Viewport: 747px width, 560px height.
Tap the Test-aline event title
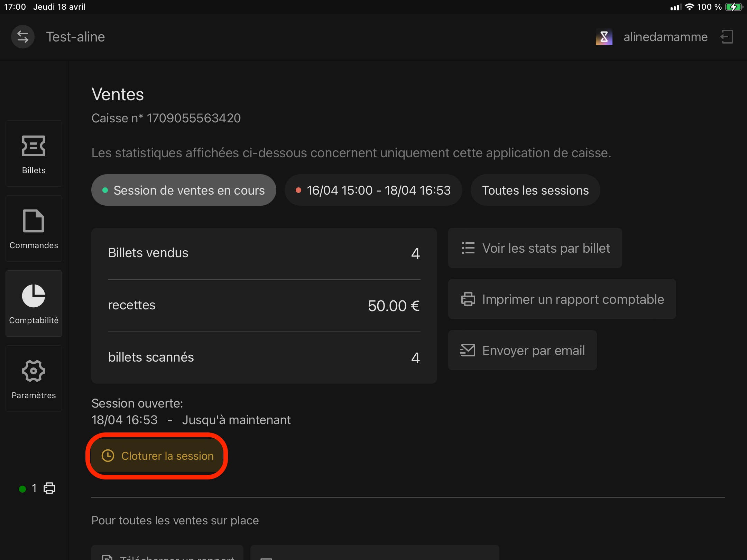coord(75,37)
